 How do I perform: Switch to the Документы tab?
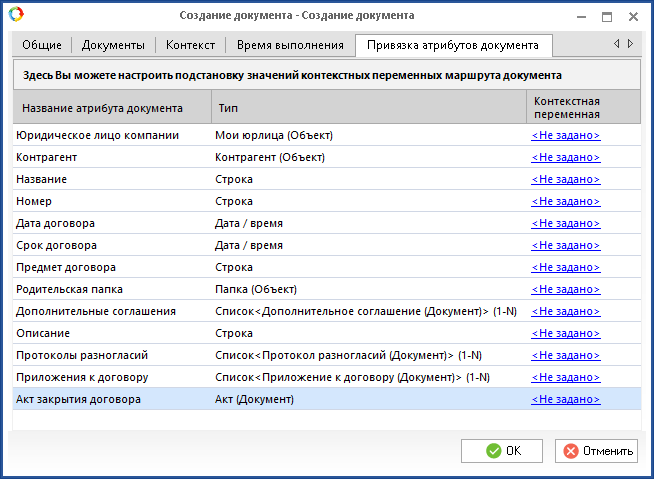tap(112, 45)
